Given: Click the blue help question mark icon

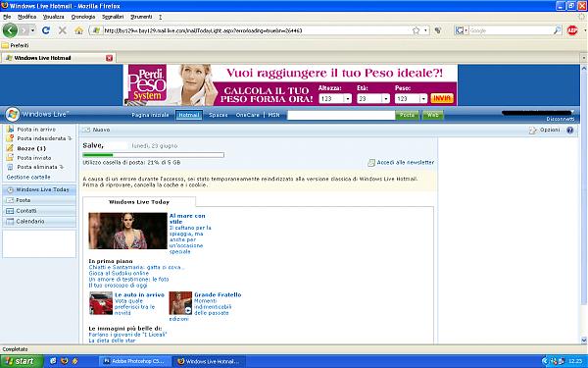Looking at the screenshot, I should [x=570, y=131].
